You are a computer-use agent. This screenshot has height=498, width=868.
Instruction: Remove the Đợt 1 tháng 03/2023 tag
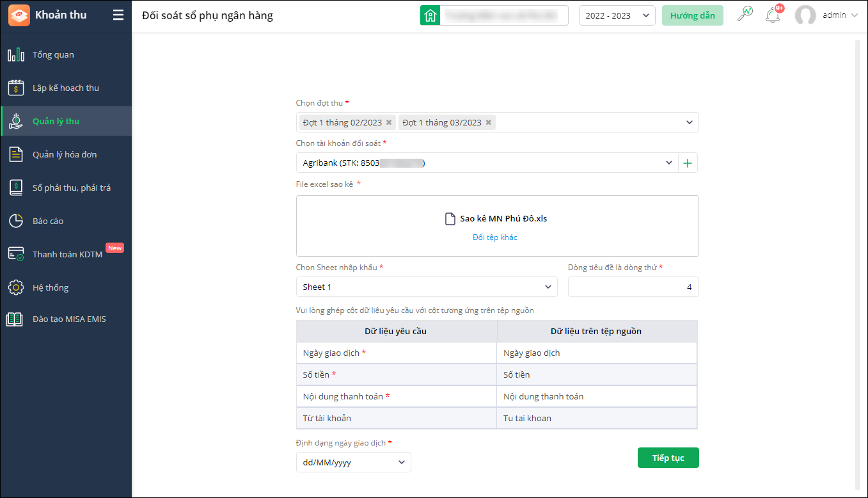pos(489,122)
